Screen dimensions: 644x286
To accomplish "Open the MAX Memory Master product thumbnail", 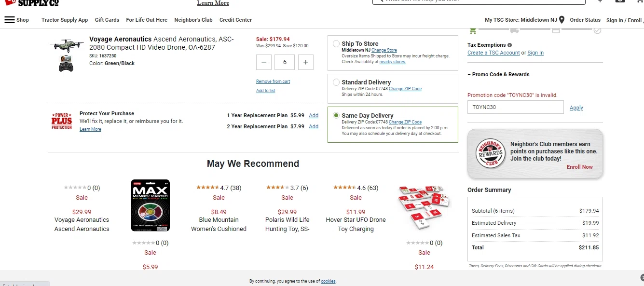I will (150, 205).
